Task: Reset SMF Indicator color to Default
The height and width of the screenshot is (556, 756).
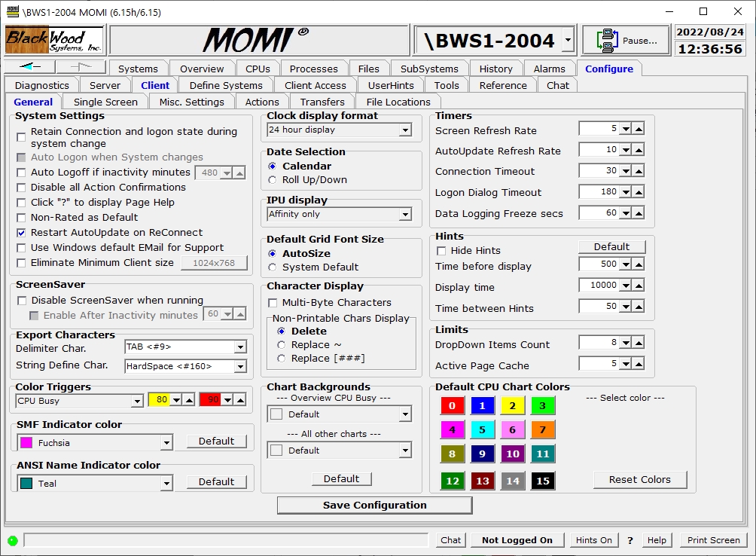Action: 216,441
